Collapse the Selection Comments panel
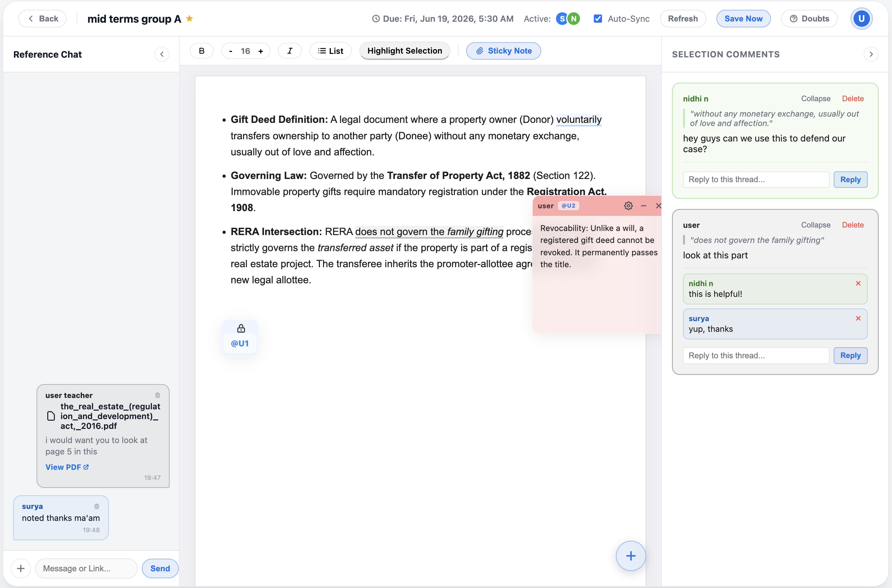Screen dimensions: 892x588 coord(871,55)
